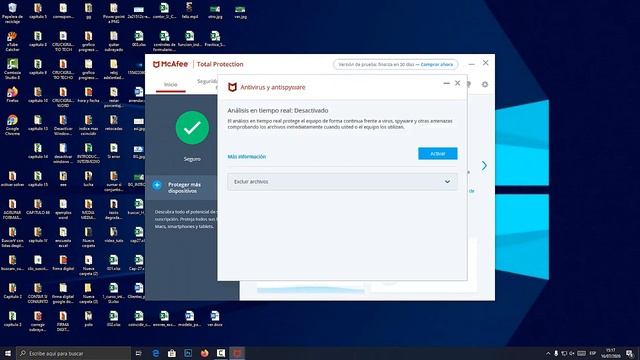640x360 pixels.
Task: Select the corregir subrayado desktop file
Action: tap(38, 321)
